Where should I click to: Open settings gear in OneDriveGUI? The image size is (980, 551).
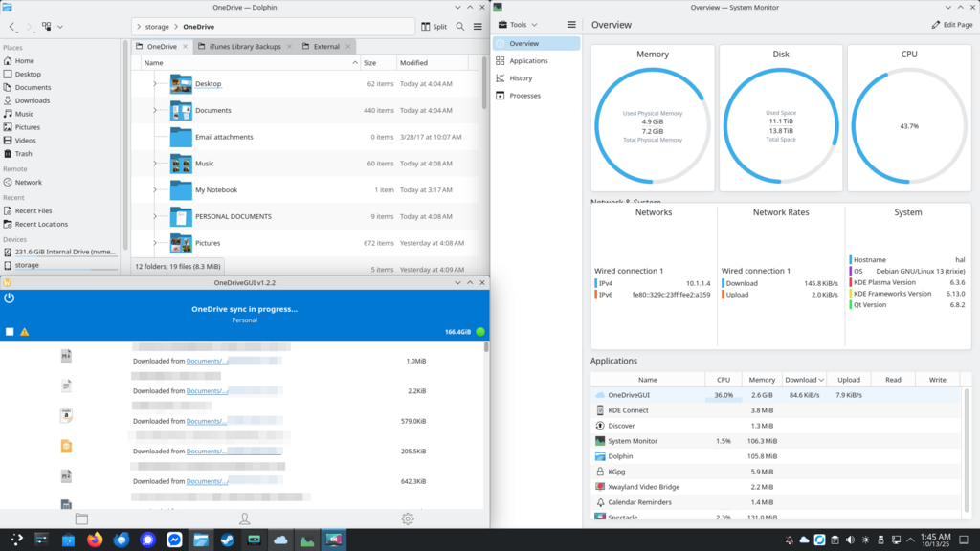click(408, 518)
